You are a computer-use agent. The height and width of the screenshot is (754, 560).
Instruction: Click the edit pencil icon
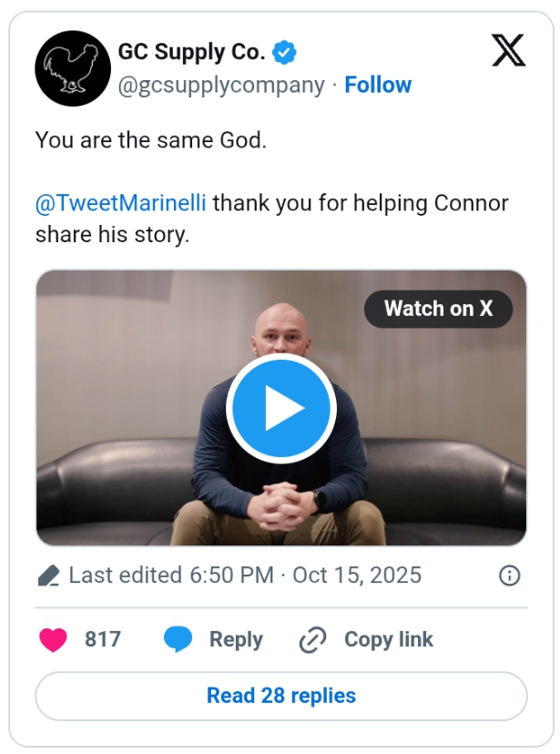click(48, 576)
